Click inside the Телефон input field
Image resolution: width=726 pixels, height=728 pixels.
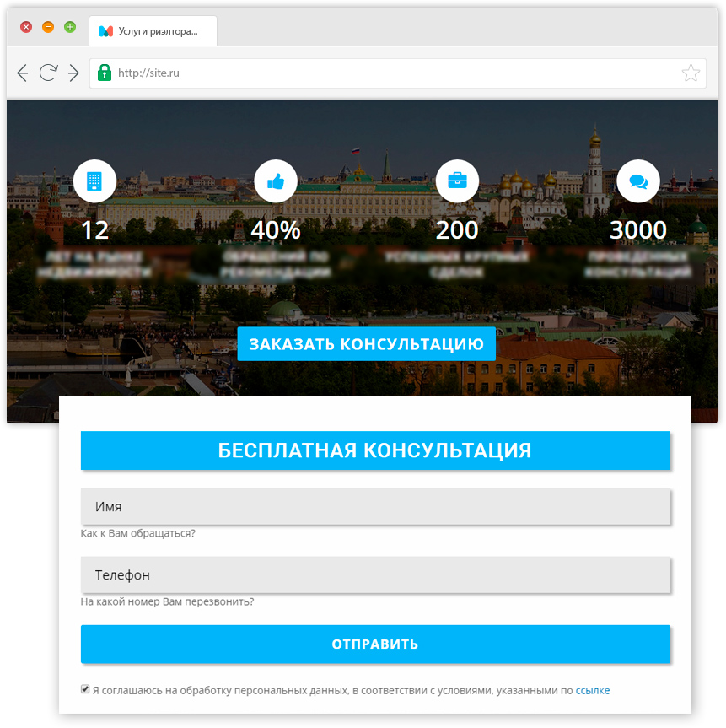click(x=375, y=574)
